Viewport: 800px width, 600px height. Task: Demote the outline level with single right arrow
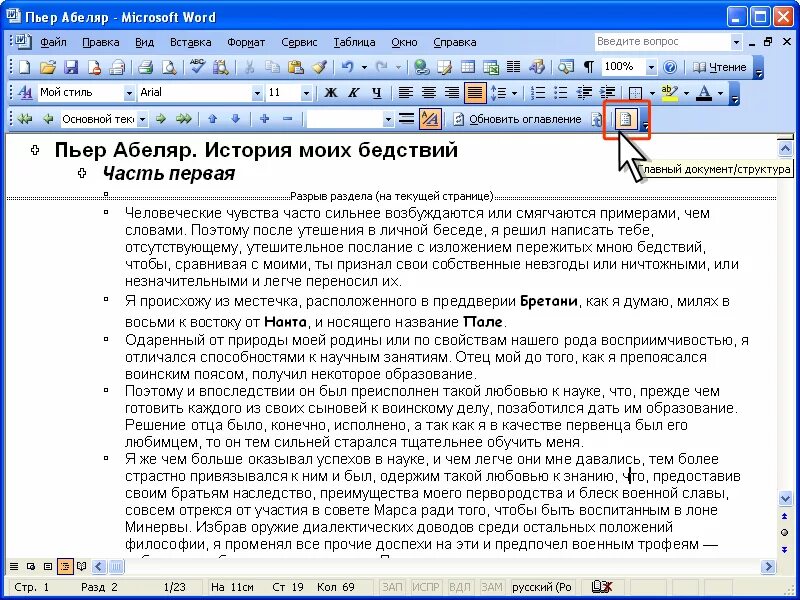(x=161, y=119)
